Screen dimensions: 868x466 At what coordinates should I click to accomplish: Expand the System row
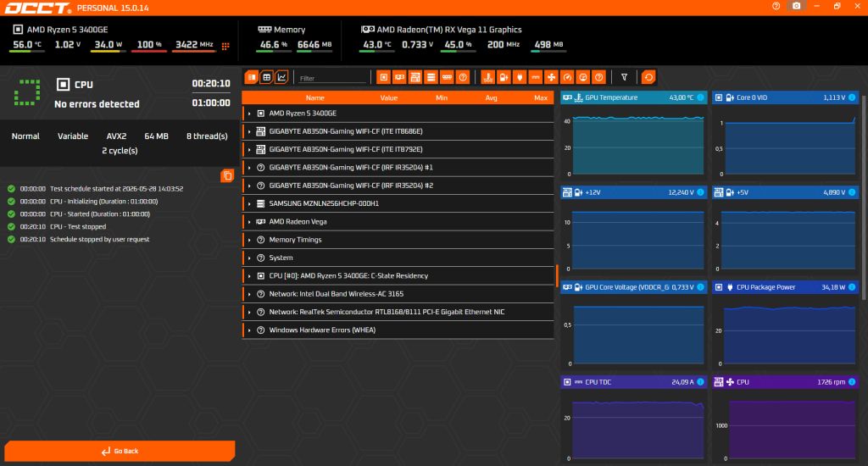point(249,258)
